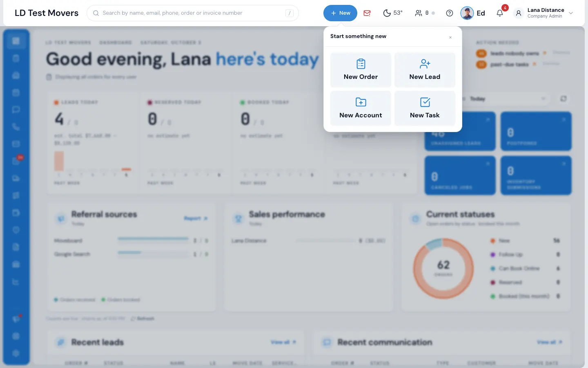Image resolution: width=588 pixels, height=368 pixels.
Task: Expand the Lana Distance account menu chevron
Action: [571, 13]
